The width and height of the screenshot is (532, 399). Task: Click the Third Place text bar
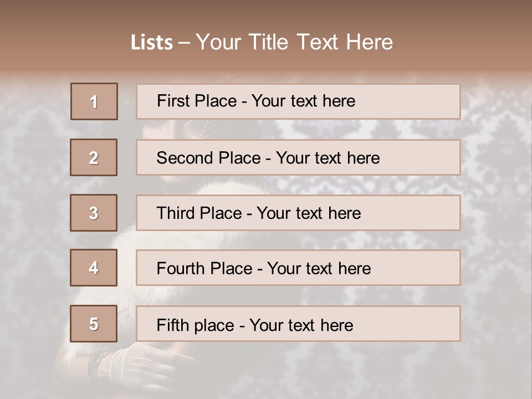tap(298, 213)
